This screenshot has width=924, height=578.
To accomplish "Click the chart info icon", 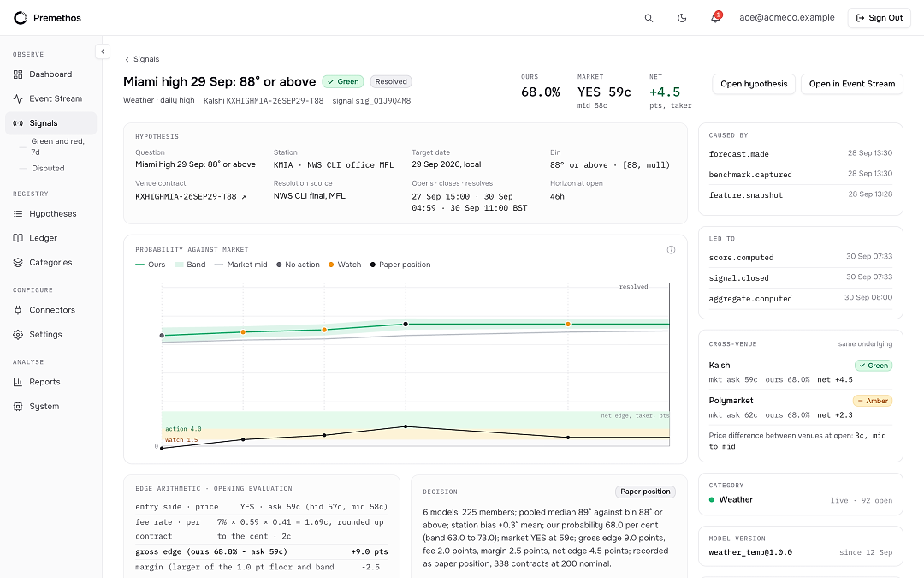I will pyautogui.click(x=671, y=250).
